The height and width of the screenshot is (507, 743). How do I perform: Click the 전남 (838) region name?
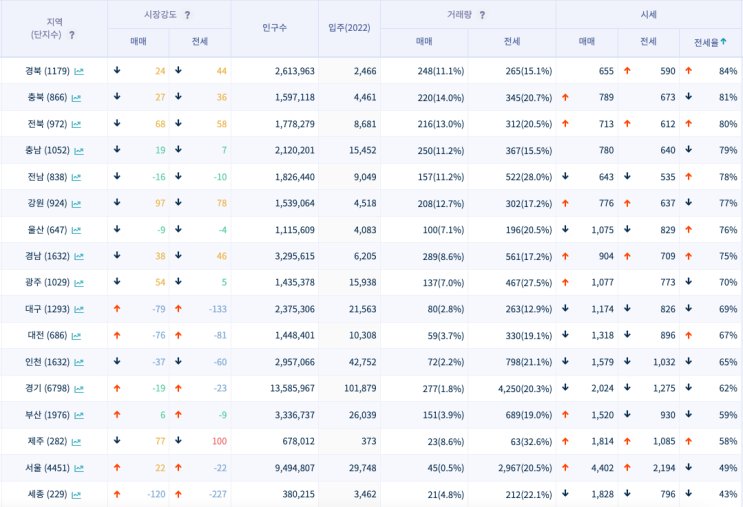point(46,177)
